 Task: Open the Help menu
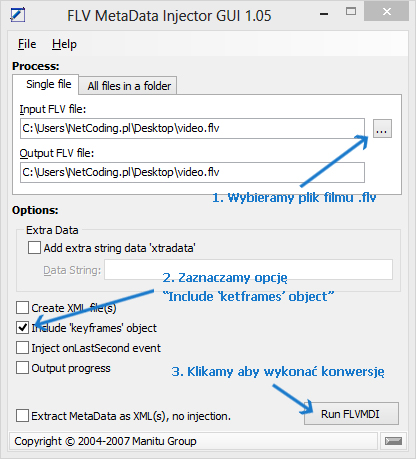click(64, 44)
